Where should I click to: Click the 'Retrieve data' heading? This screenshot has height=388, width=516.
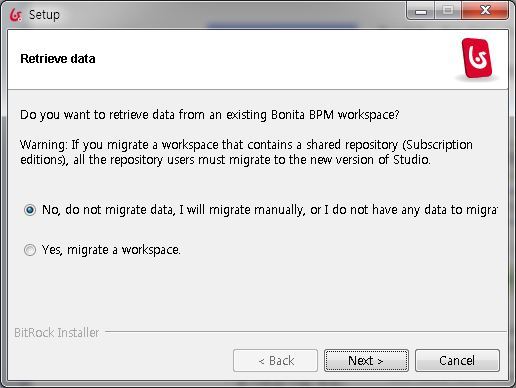58,59
